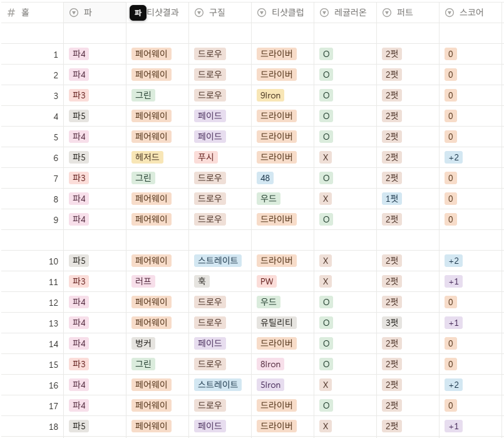
Task: Click the 파5 tag in hole 4 row
Action: (x=79, y=116)
